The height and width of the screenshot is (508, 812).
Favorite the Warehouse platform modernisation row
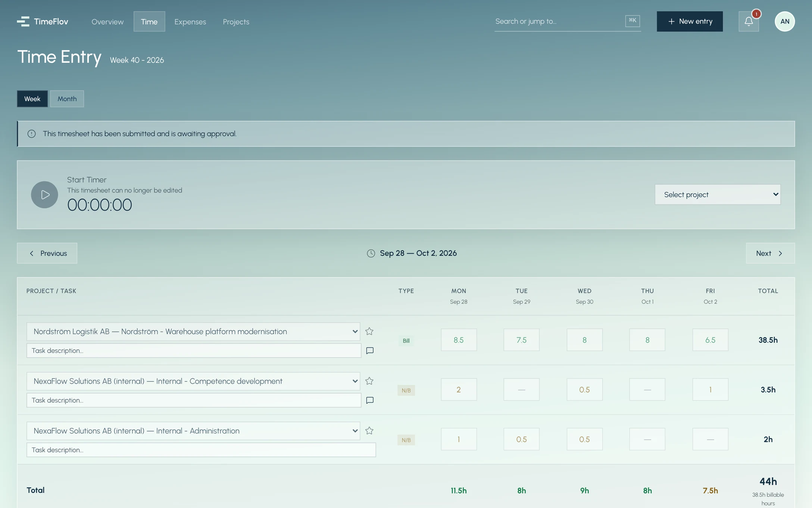[x=369, y=331]
